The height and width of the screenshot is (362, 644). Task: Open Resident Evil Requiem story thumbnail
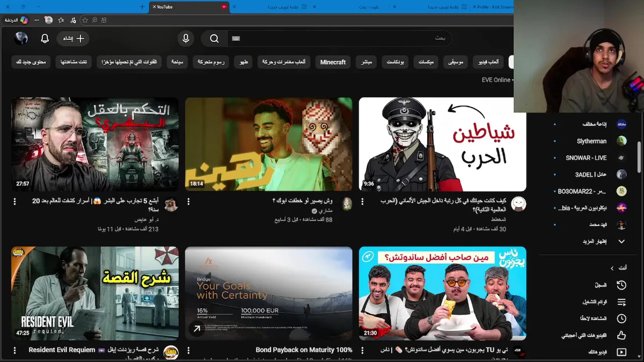tap(95, 293)
